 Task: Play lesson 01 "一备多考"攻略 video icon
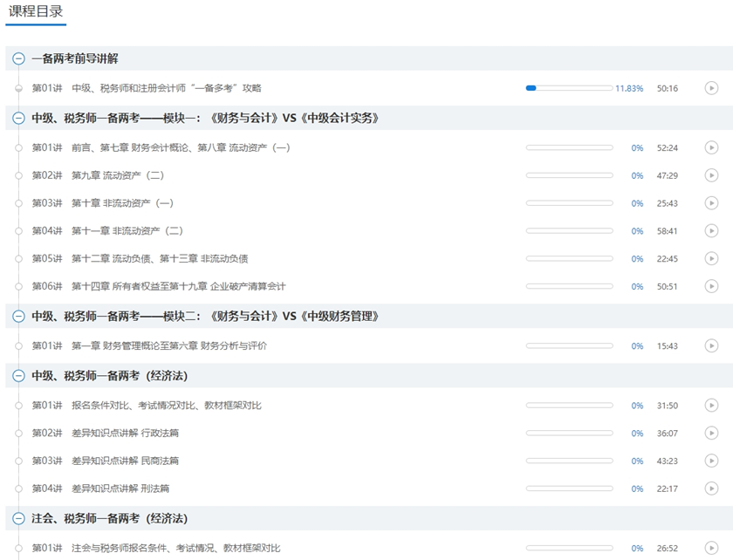pyautogui.click(x=711, y=88)
